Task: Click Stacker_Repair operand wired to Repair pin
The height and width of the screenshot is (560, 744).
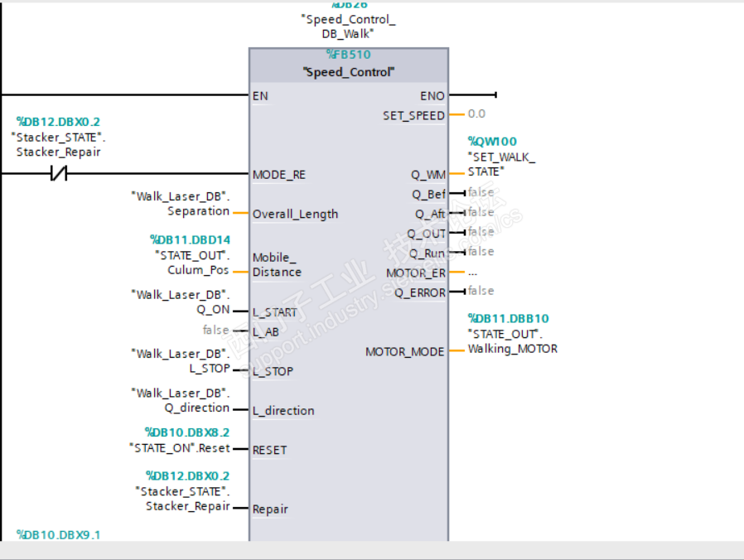Action: click(x=182, y=499)
